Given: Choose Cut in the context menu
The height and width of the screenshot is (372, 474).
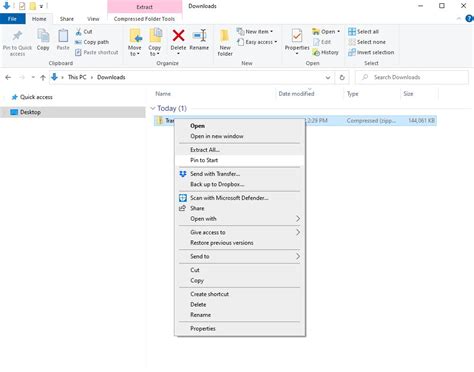Looking at the screenshot, I should pyautogui.click(x=239, y=270).
